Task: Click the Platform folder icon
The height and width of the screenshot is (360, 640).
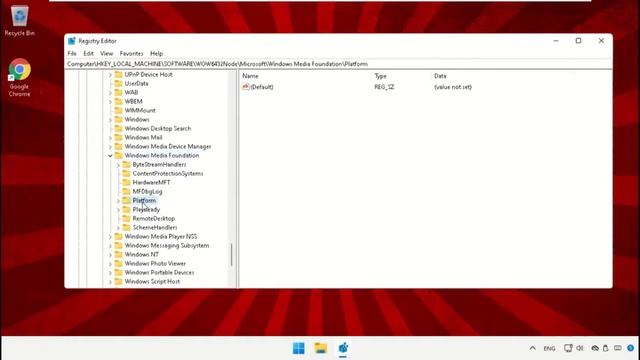Action: 127,200
